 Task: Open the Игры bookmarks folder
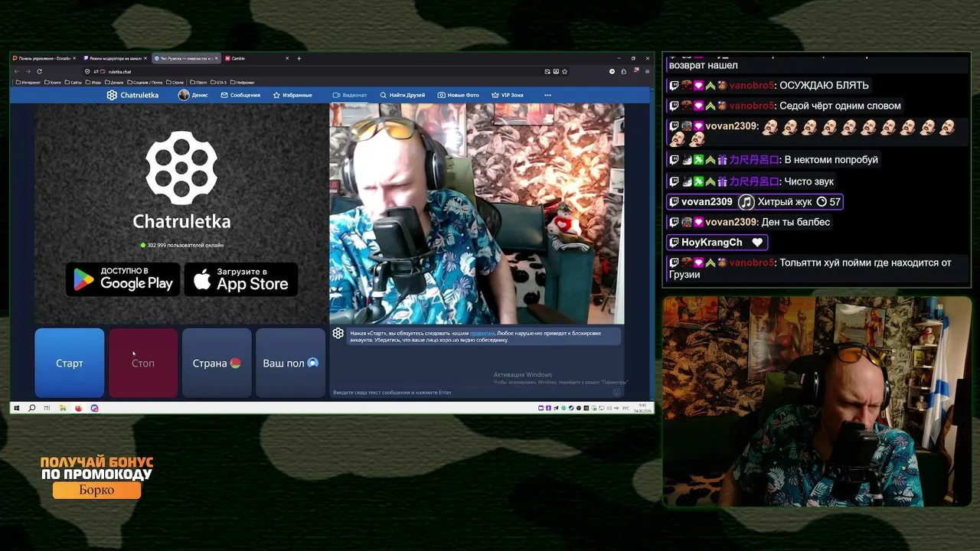tap(93, 82)
